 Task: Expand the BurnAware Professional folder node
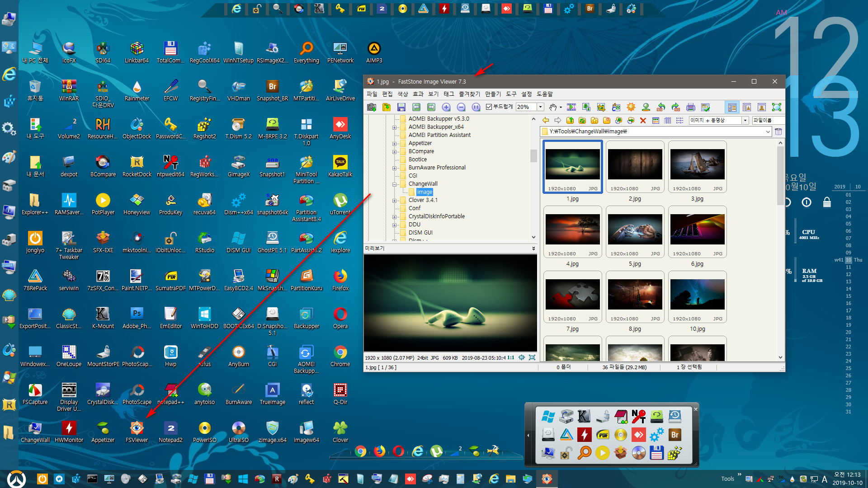[x=394, y=168]
